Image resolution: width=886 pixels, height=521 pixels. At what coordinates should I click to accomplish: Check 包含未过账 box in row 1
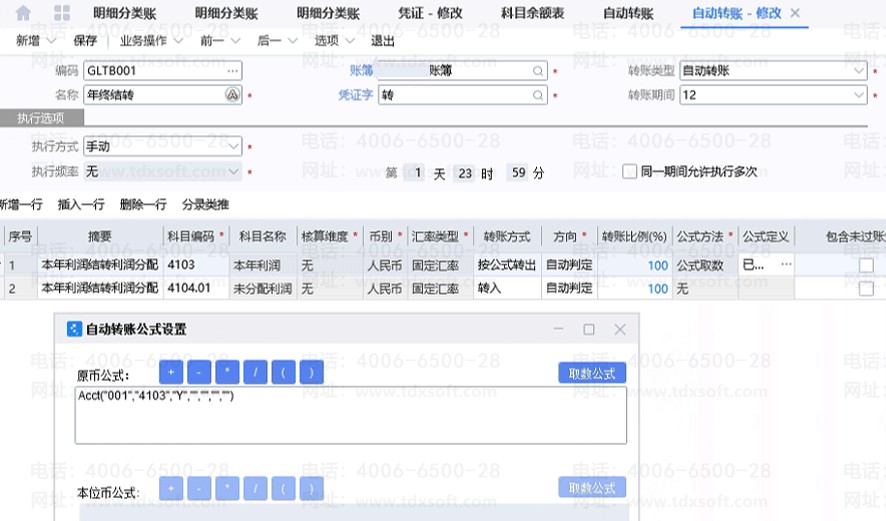click(x=866, y=265)
